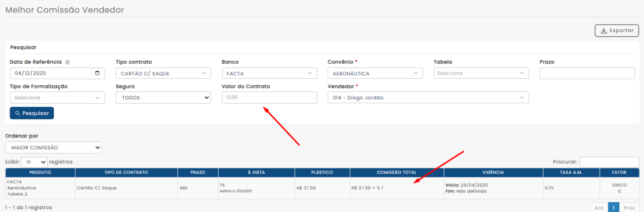Sort by the PRODUTO column header

(40, 172)
